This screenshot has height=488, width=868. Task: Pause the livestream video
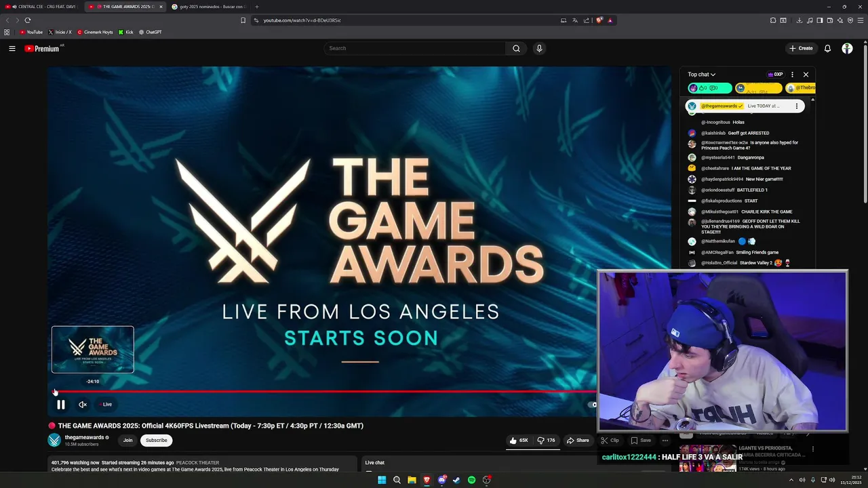[60, 405]
